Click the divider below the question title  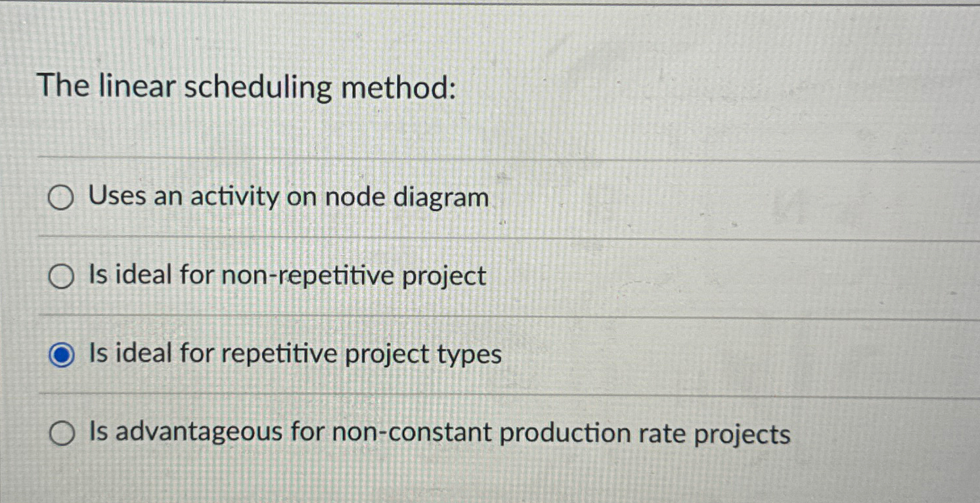pyautogui.click(x=490, y=156)
